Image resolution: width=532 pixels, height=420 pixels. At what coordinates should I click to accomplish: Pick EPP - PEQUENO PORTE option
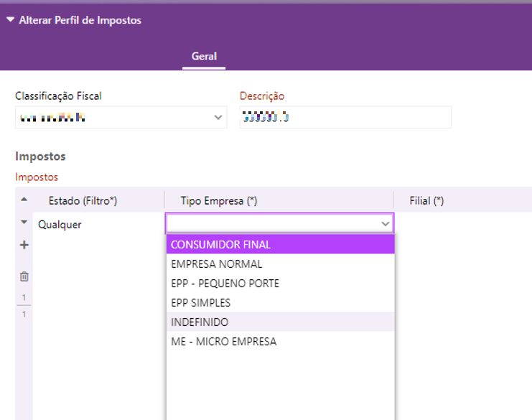(225, 284)
